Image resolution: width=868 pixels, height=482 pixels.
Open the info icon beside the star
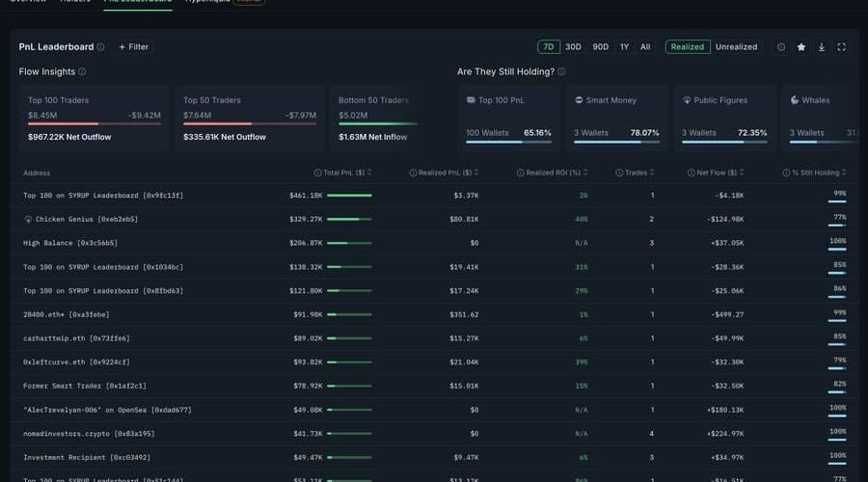[781, 47]
